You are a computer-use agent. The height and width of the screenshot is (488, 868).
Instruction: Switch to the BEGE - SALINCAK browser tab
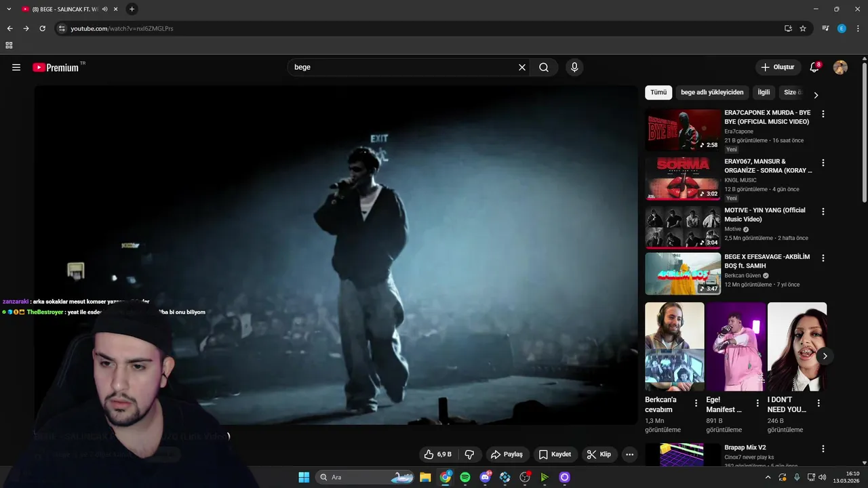[x=66, y=9]
